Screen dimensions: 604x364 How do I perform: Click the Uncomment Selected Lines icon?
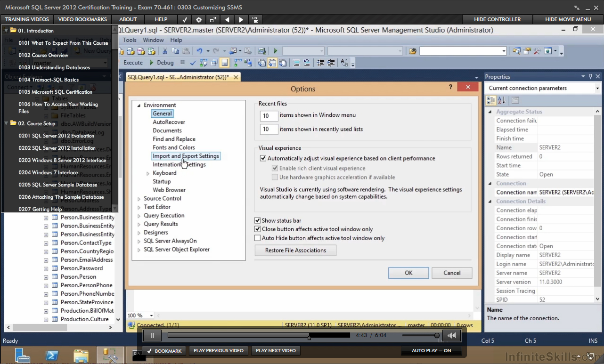307,63
